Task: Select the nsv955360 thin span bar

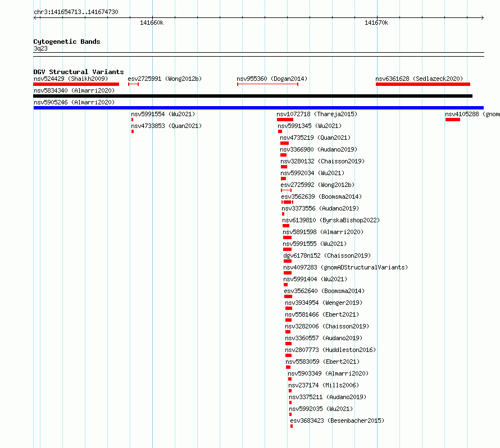Action: click(268, 84)
